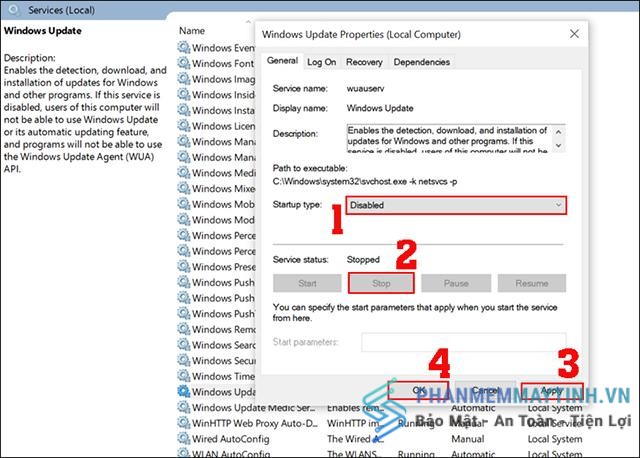The image size is (640, 458).
Task: Select the Windows Searc service row
Action: [x=217, y=345]
